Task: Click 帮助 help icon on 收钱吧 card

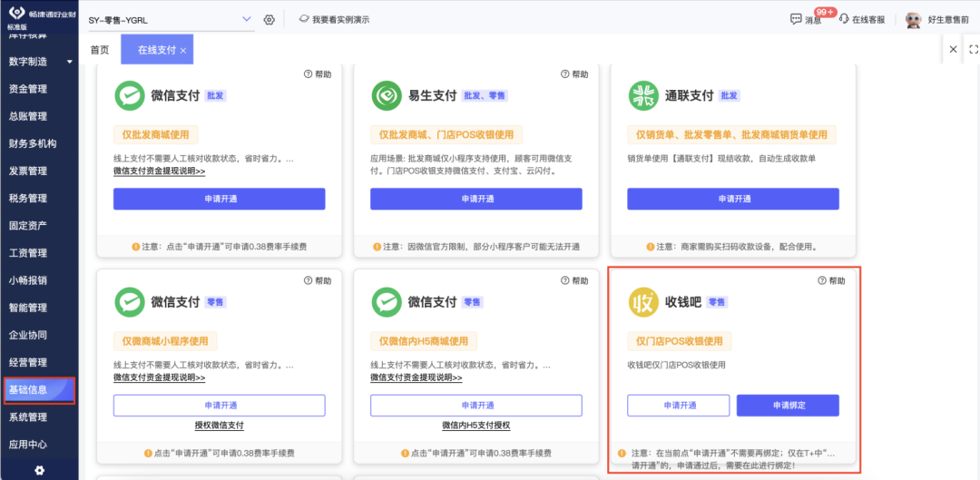Action: tap(822, 280)
